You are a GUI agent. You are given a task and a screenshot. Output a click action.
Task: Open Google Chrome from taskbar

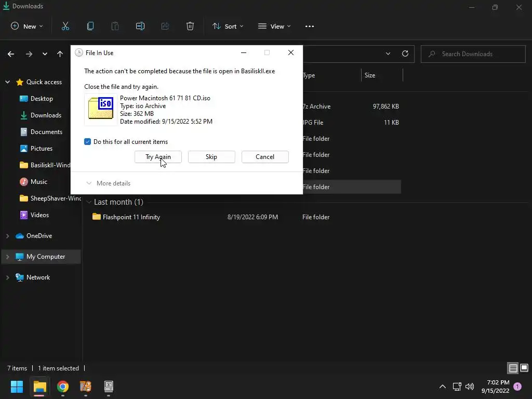click(63, 387)
